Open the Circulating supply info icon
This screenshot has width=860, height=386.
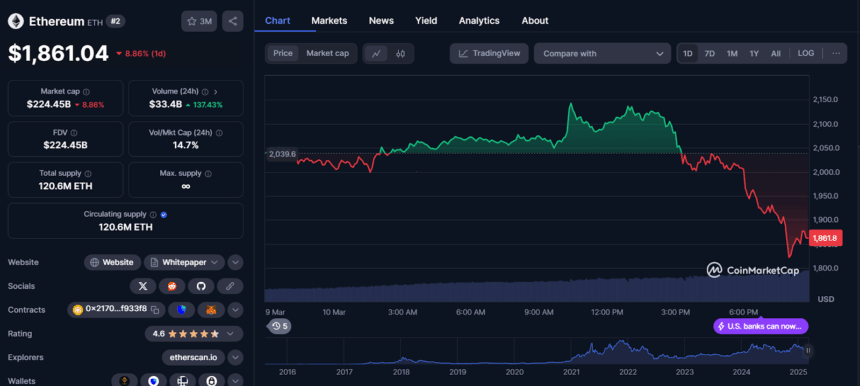pyautogui.click(x=154, y=214)
